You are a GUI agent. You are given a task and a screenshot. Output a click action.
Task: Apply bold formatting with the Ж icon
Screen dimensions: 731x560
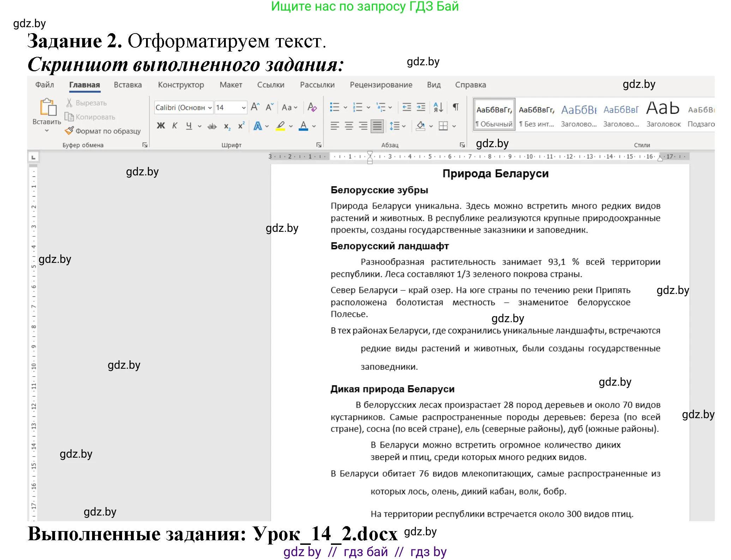[161, 126]
